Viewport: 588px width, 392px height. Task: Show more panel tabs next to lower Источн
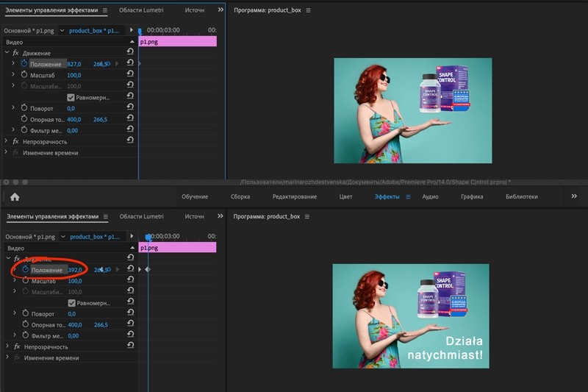(220, 216)
